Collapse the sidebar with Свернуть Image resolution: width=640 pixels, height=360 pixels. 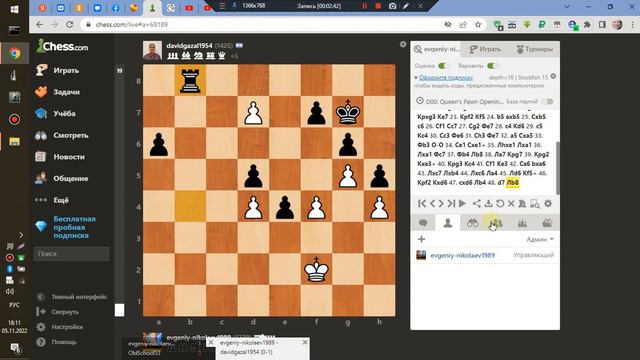pyautogui.click(x=58, y=312)
